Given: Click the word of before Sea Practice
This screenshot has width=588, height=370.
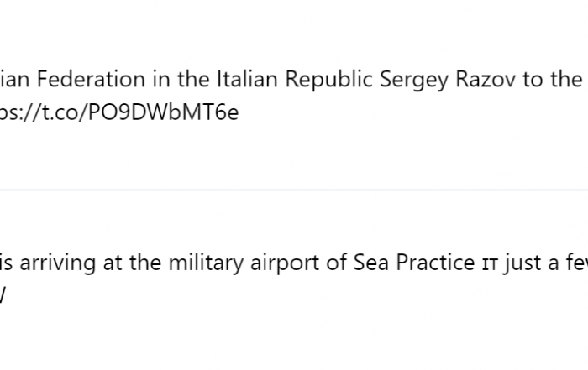Looking at the screenshot, I should [x=336, y=263].
